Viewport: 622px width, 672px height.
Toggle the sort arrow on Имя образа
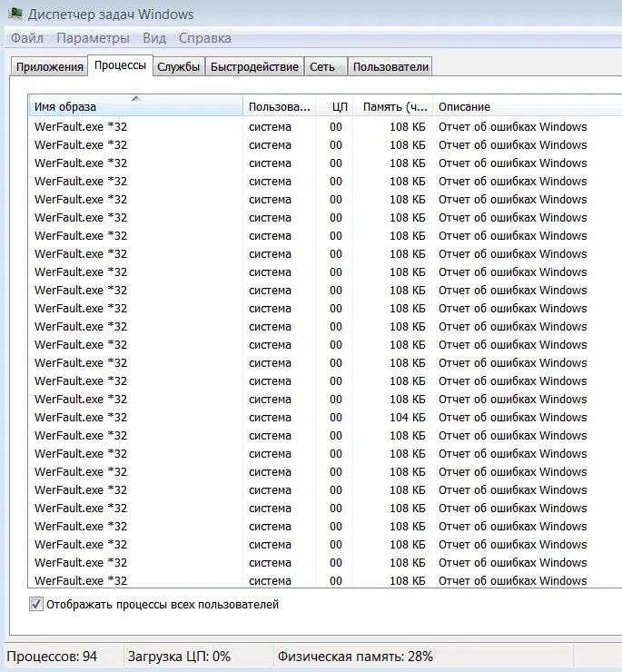click(136, 99)
